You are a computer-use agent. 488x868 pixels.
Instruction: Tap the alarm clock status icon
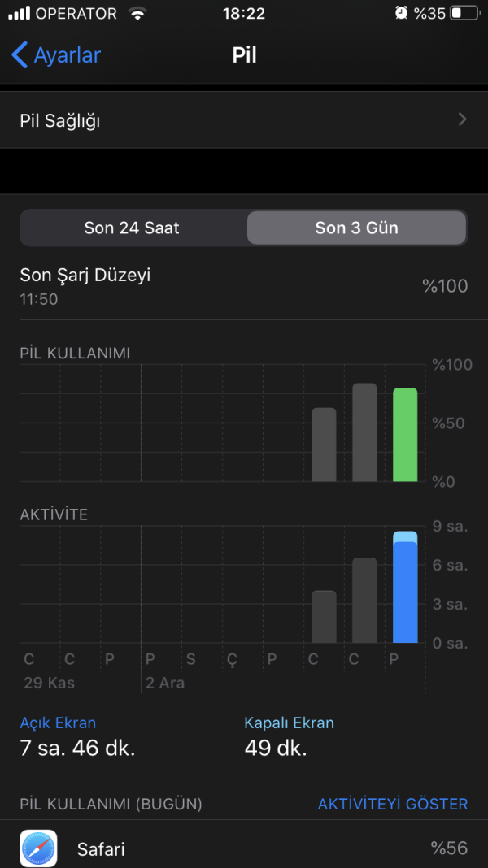(401, 13)
